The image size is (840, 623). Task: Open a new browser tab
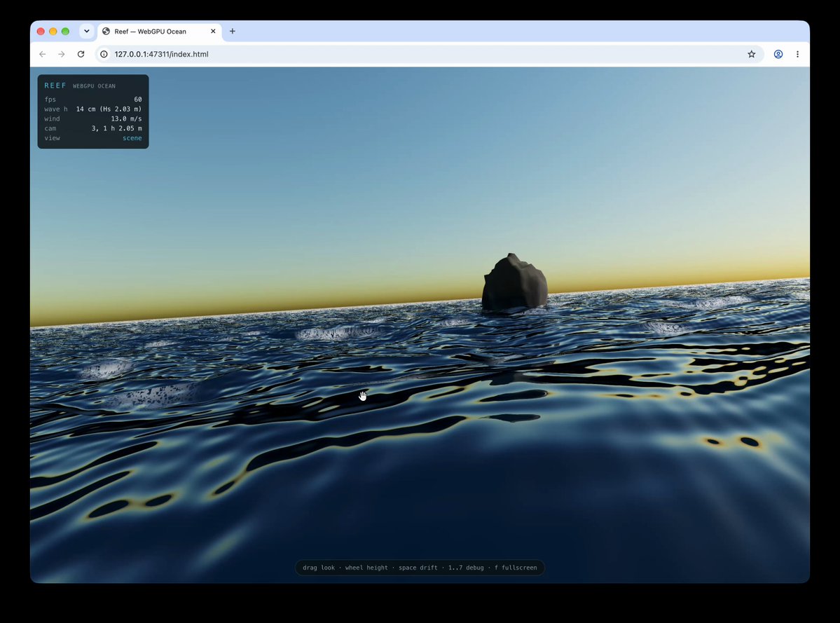[233, 31]
